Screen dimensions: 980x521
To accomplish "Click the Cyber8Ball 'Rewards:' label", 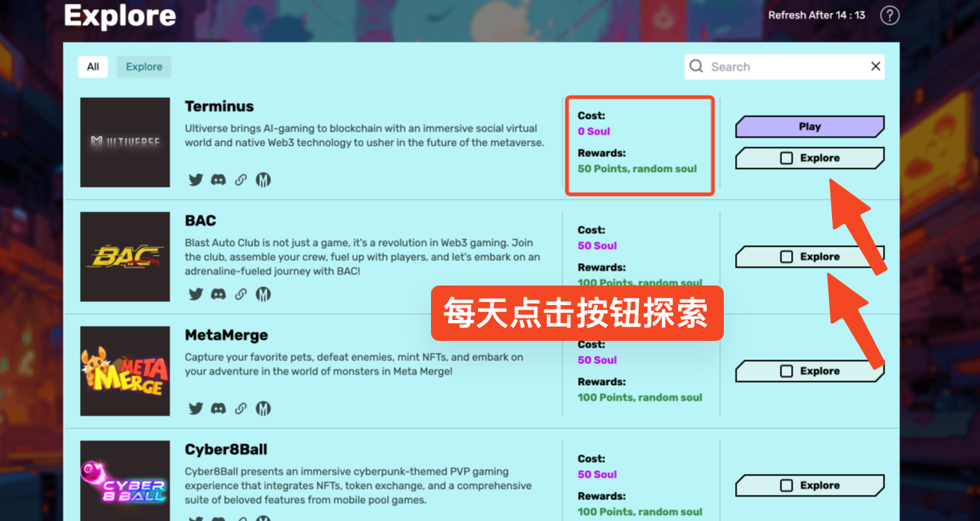I will (602, 496).
